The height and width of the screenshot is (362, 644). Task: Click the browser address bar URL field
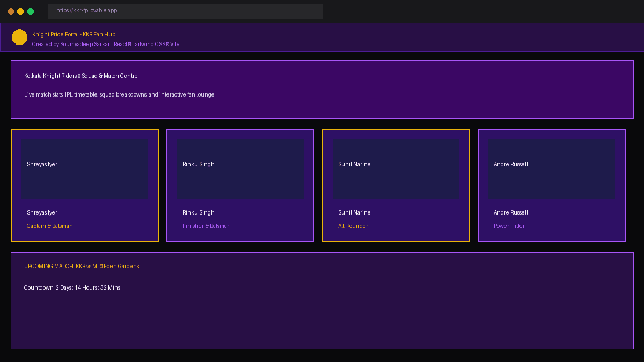pos(185,11)
